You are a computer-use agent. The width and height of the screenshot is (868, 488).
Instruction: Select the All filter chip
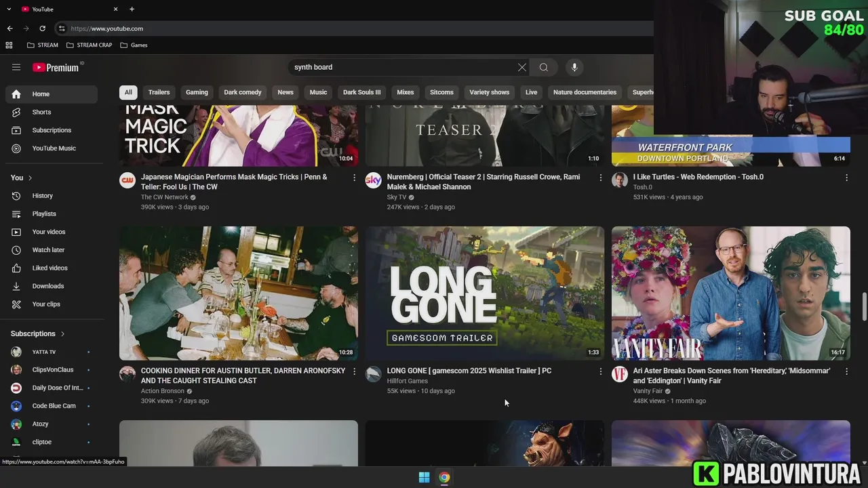[128, 92]
